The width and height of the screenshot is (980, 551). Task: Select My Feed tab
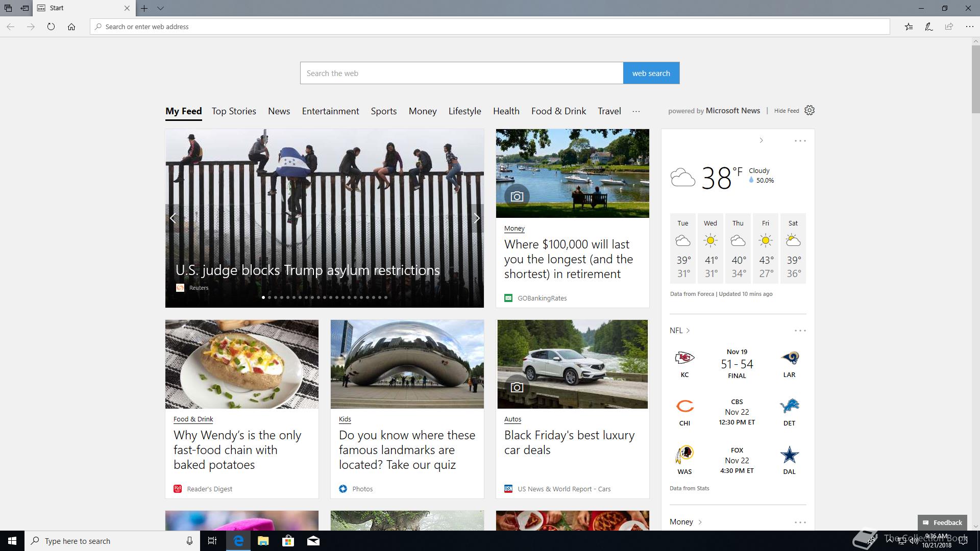coord(184,111)
